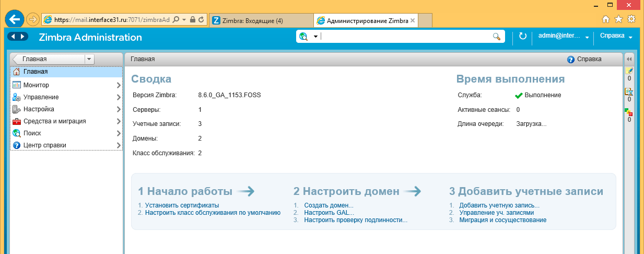Screen dimensions: 644x254
Task: Open Миграция и сосуществование link
Action: [503, 220]
